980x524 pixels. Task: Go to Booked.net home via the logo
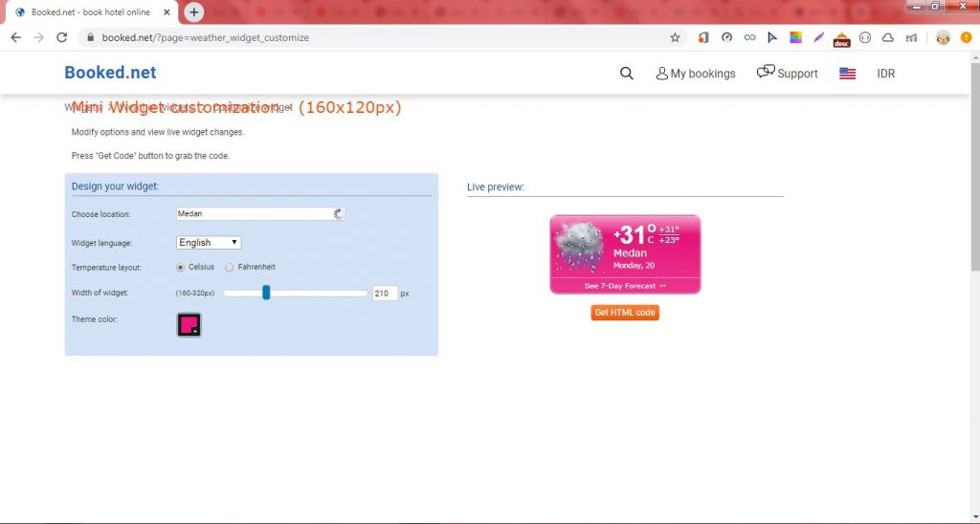click(x=111, y=73)
